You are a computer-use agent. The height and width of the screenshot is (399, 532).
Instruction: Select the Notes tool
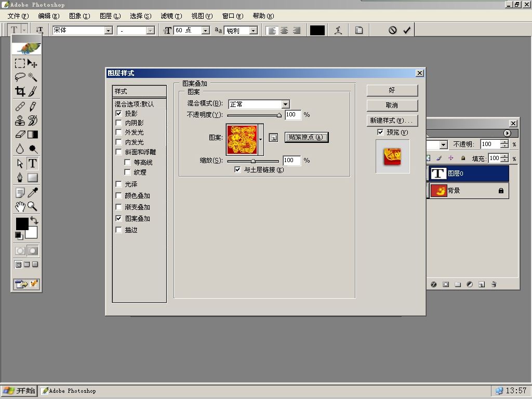tap(20, 192)
